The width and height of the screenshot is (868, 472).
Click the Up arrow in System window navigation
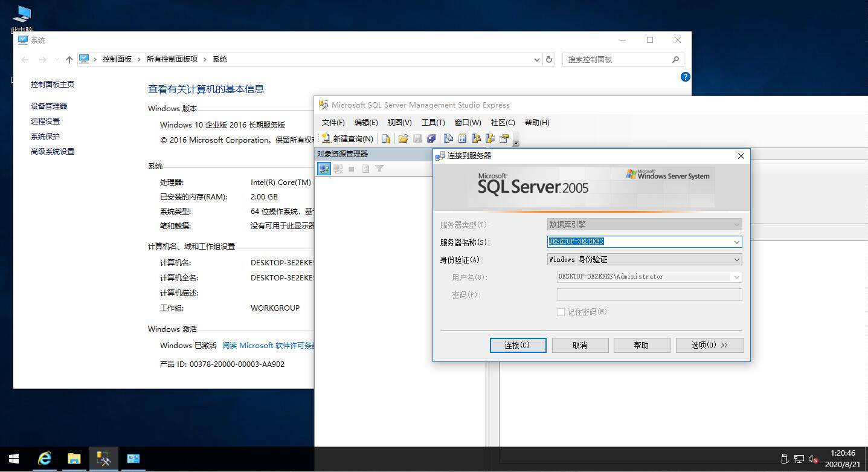tap(69, 59)
